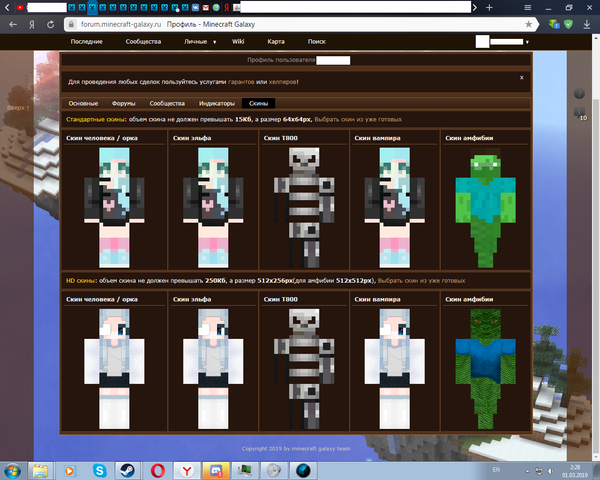
Task: Switch to Yandex Browser in the taskbar
Action: (x=187, y=470)
